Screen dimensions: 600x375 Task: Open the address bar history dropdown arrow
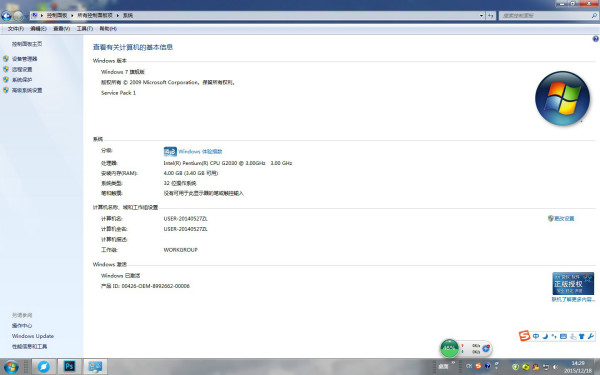(x=481, y=16)
